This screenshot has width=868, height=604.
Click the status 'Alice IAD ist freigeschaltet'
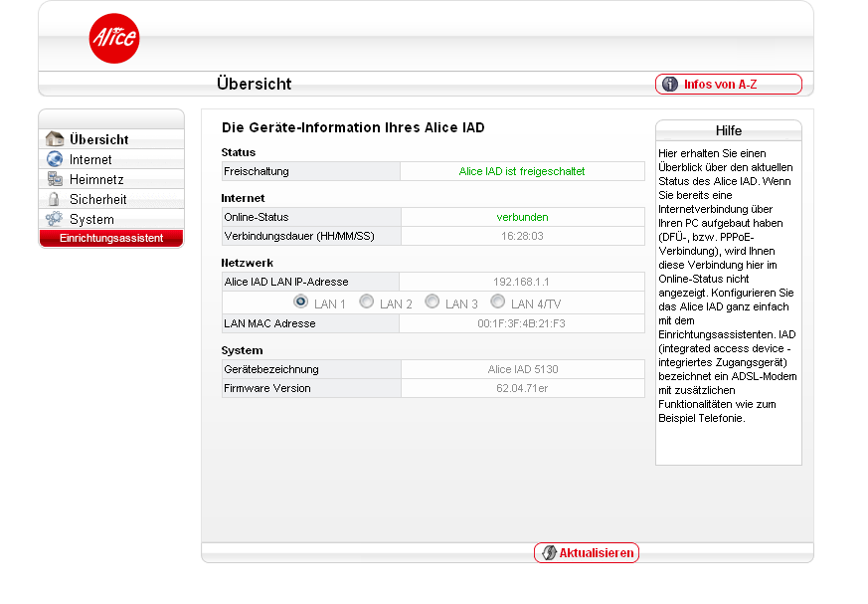(x=522, y=171)
